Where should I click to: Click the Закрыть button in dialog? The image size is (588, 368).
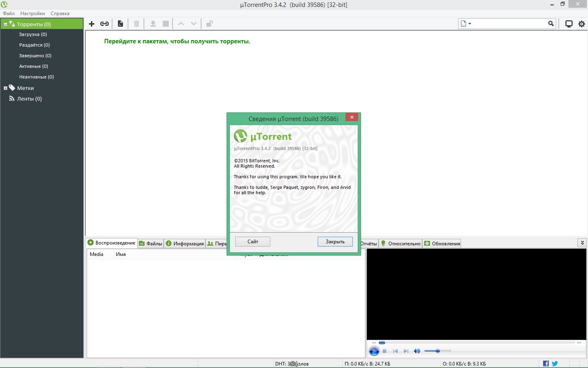point(335,242)
